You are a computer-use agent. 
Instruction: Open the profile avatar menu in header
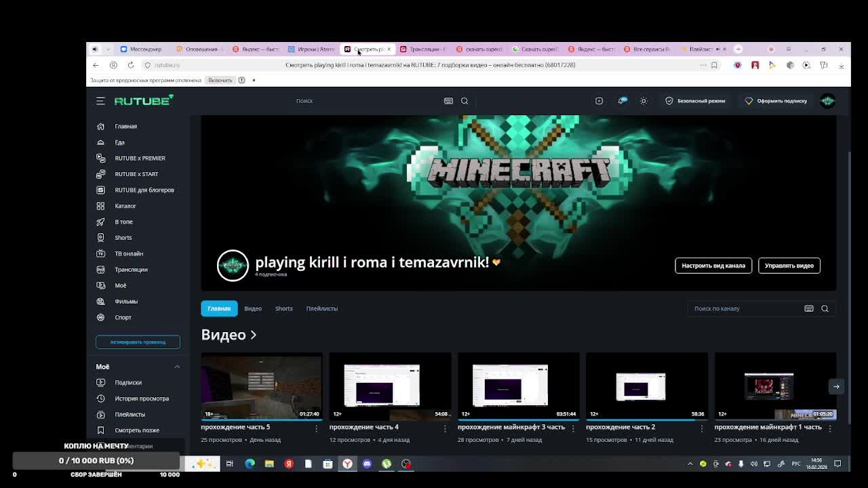tap(827, 101)
